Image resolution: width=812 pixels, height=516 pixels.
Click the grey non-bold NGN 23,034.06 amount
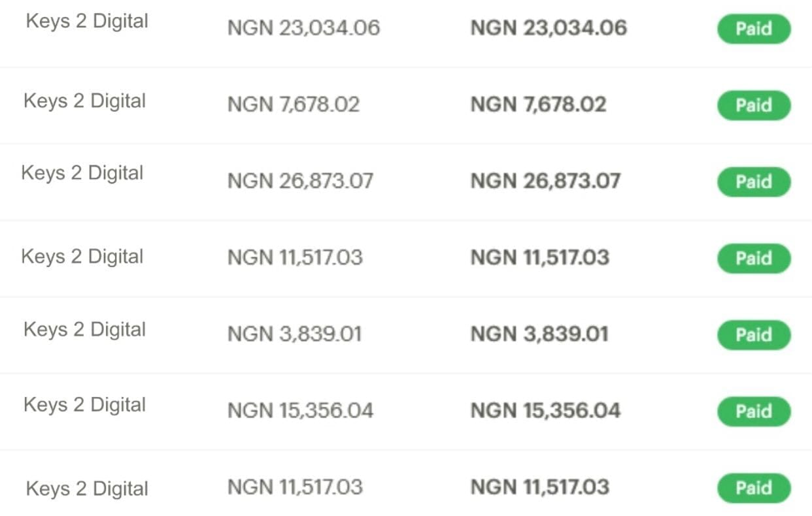coord(303,28)
